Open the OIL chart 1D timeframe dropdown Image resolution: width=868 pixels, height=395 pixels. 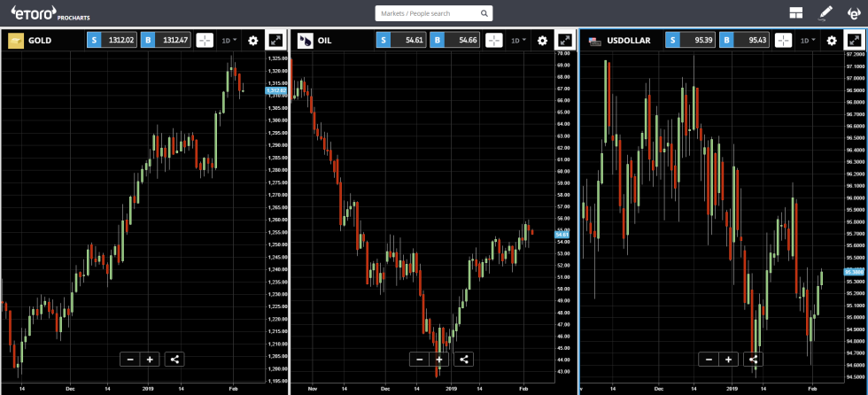(x=518, y=41)
